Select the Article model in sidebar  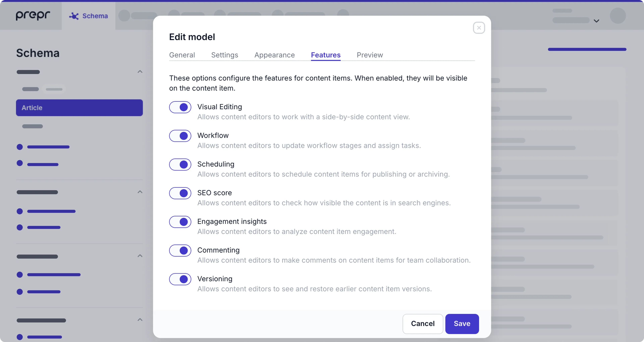pyautogui.click(x=79, y=108)
